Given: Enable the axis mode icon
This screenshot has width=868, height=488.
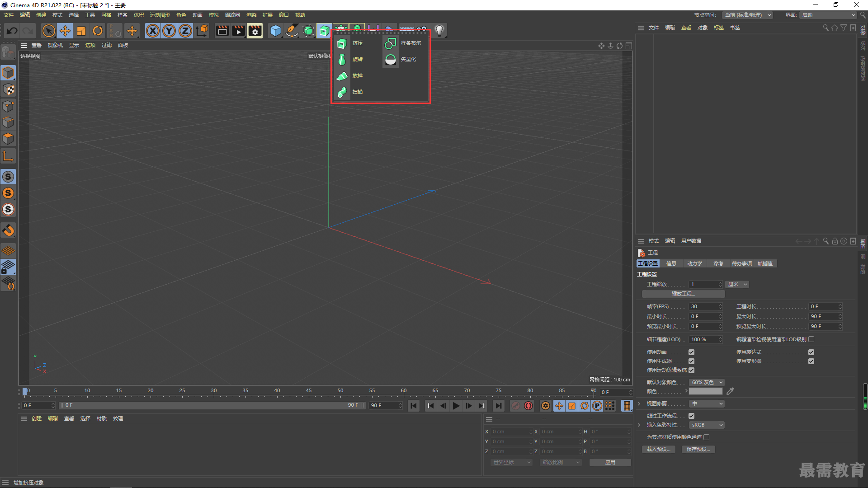Looking at the screenshot, I should tap(8, 156).
